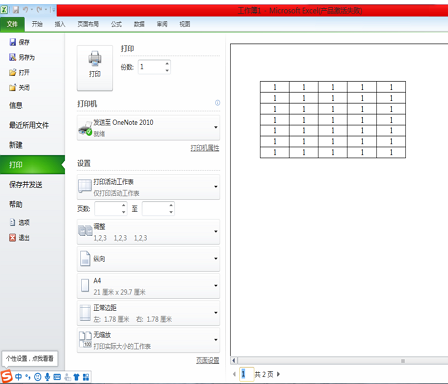448x384 pixels.
Task: Expand the 调整 collation dropdown
Action: [x=148, y=232]
